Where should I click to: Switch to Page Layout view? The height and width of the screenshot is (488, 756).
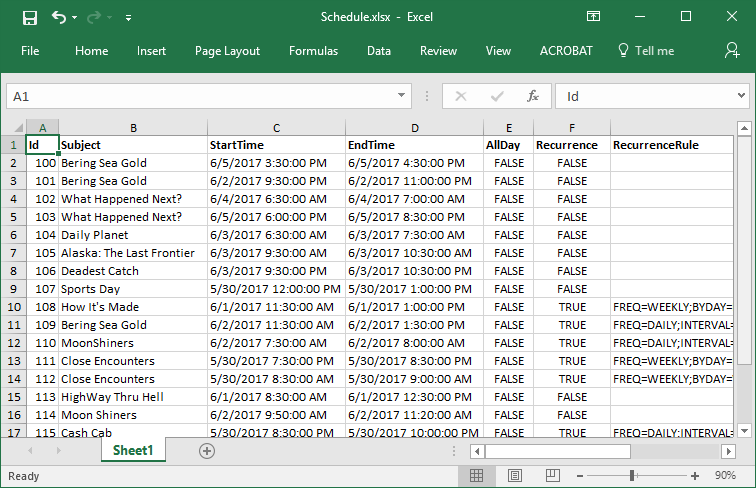pos(515,475)
